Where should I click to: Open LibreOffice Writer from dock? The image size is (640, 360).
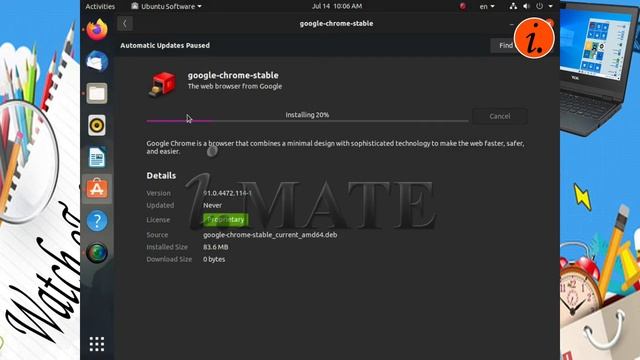pos(97,157)
